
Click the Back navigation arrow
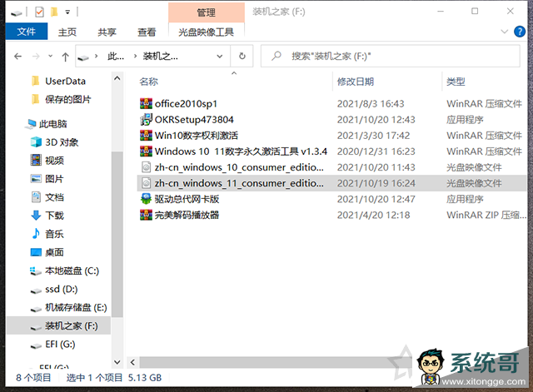click(x=17, y=56)
